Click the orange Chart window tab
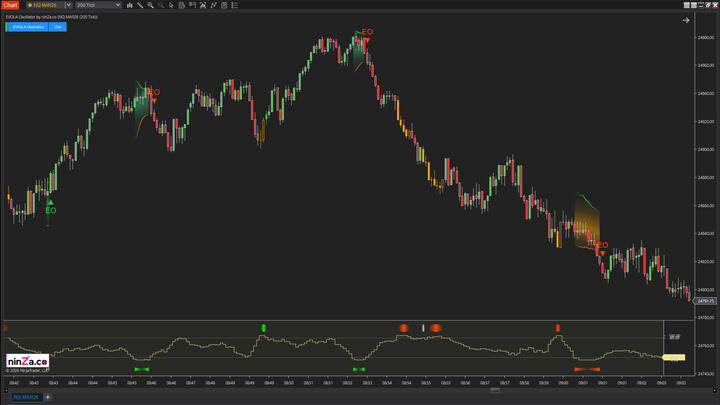The height and width of the screenshot is (405, 720). (10, 5)
